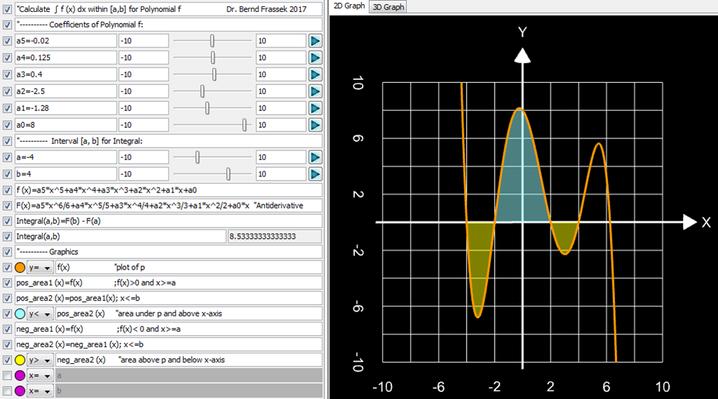The width and height of the screenshot is (718, 399).
Task: Open the y= dropdown for f(x) plot
Action: (x=40, y=268)
